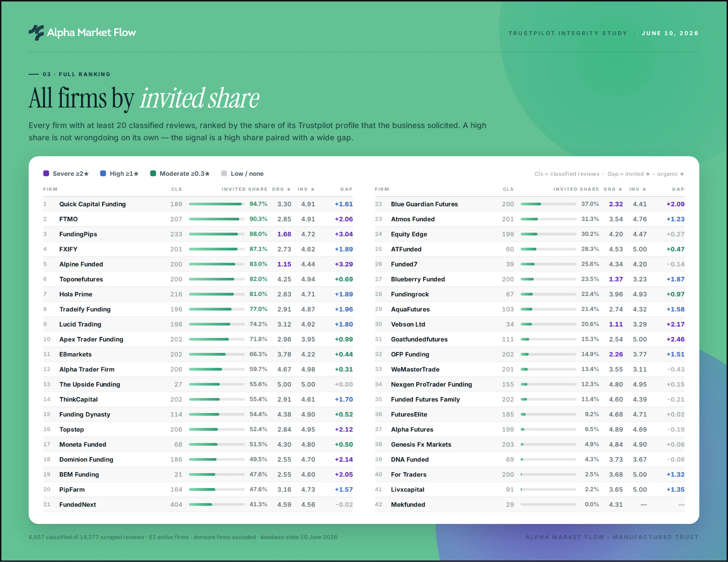728x562 pixels.
Task: Click the Equity Edge firm name
Action: point(409,234)
